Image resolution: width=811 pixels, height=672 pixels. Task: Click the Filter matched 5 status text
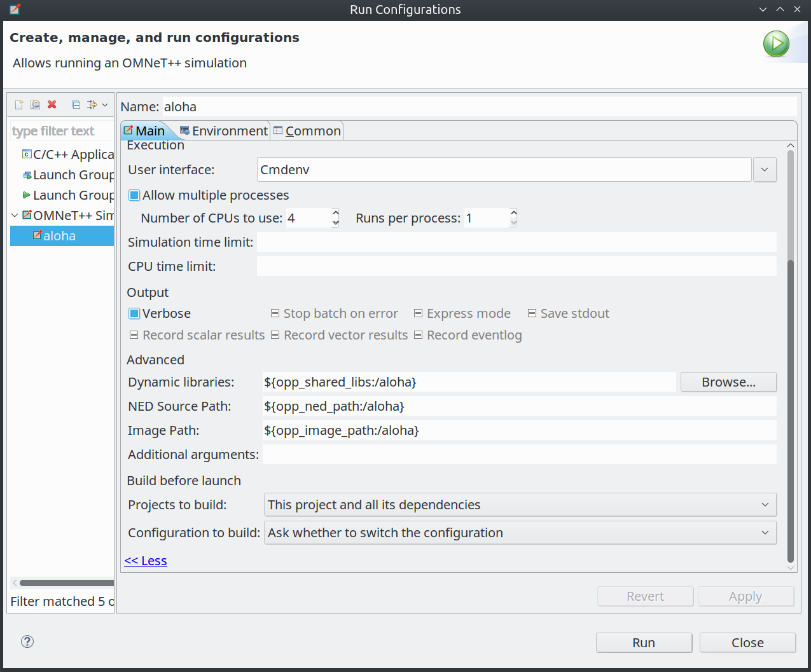pos(62,601)
